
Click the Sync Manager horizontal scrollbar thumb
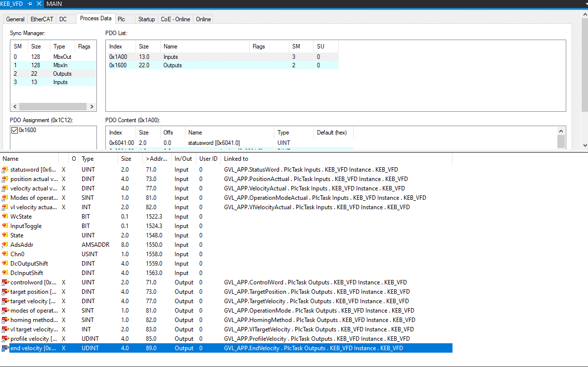click(53, 106)
